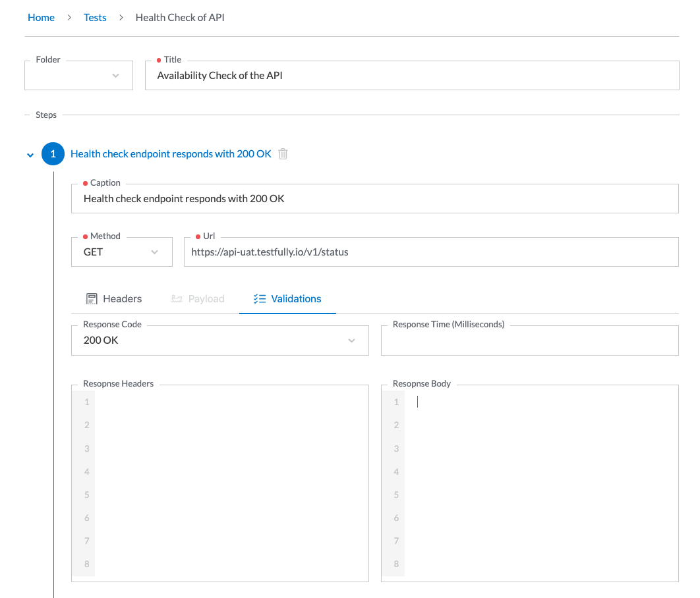Click the Payload tab icon
The width and height of the screenshot is (700, 598).
(177, 299)
